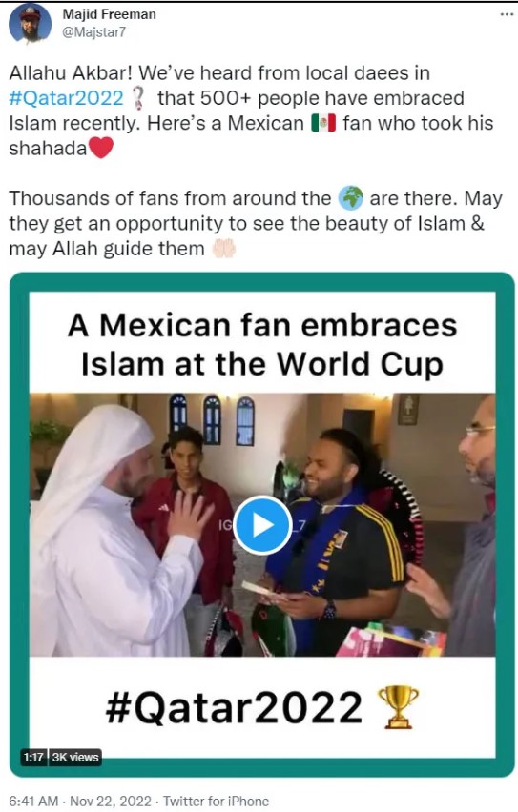518x812 pixels.
Task: Click the globe emoji in tweet
Action: point(350,198)
